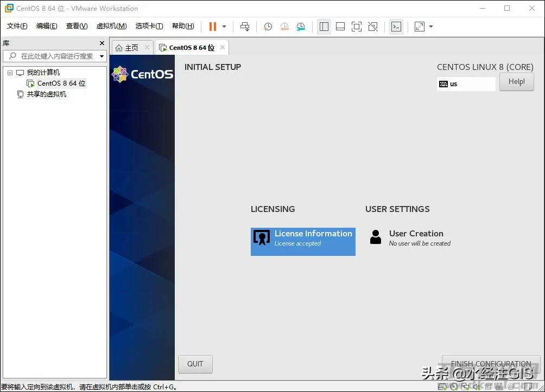545x392 pixels.
Task: Switch to the 主页 tab
Action: point(132,48)
